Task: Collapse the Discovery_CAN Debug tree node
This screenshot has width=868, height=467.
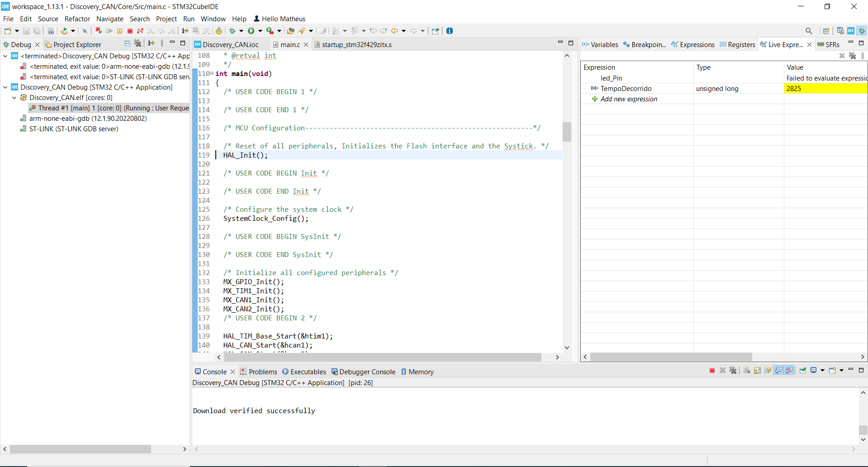Action: coord(5,87)
